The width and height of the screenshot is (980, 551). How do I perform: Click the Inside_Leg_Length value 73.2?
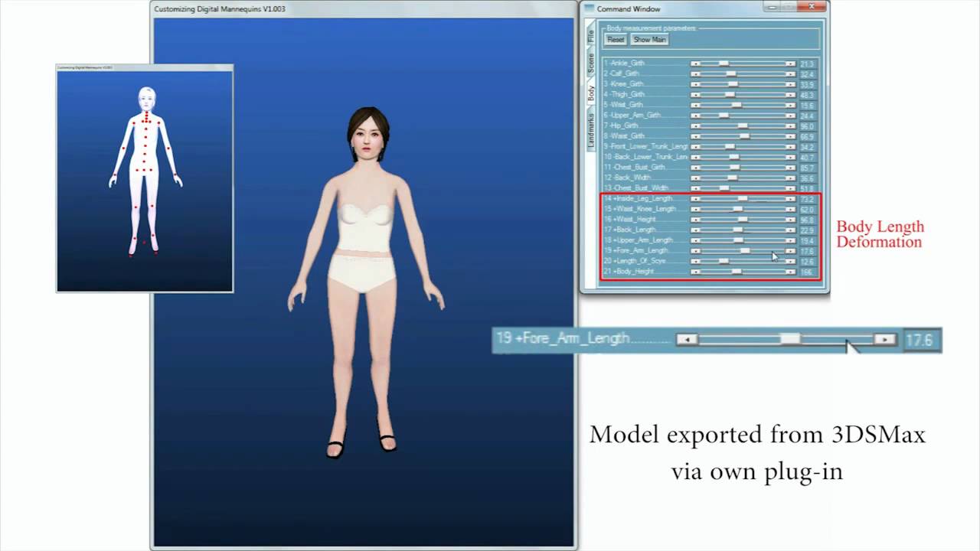pyautogui.click(x=807, y=199)
